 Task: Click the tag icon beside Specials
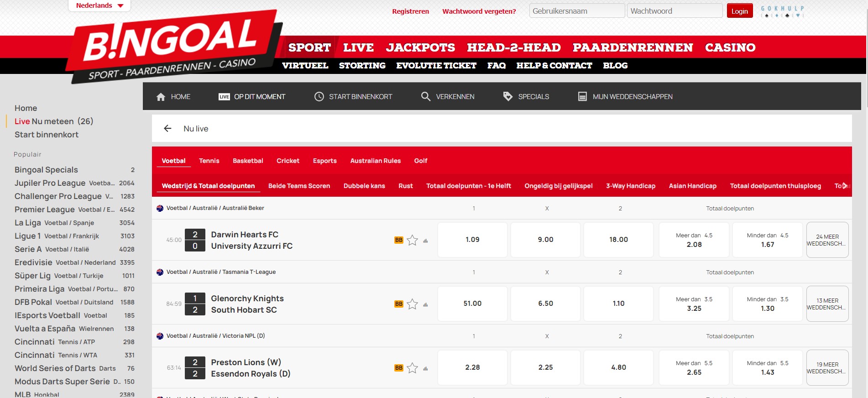pos(507,96)
